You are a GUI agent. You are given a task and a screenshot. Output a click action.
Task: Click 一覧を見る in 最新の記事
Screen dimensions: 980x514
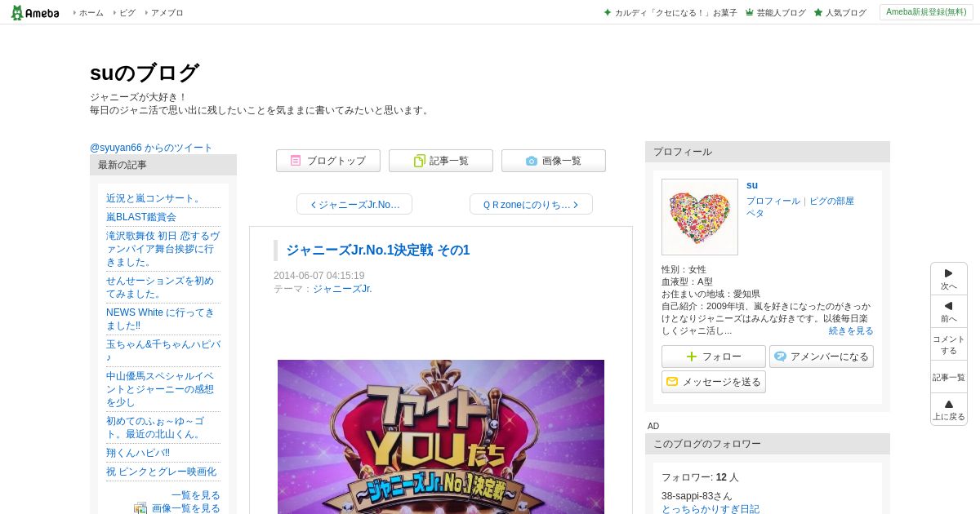(196, 495)
